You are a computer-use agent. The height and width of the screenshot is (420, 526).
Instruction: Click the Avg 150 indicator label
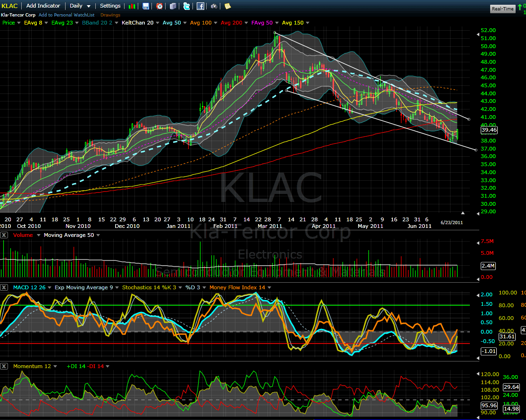292,23
